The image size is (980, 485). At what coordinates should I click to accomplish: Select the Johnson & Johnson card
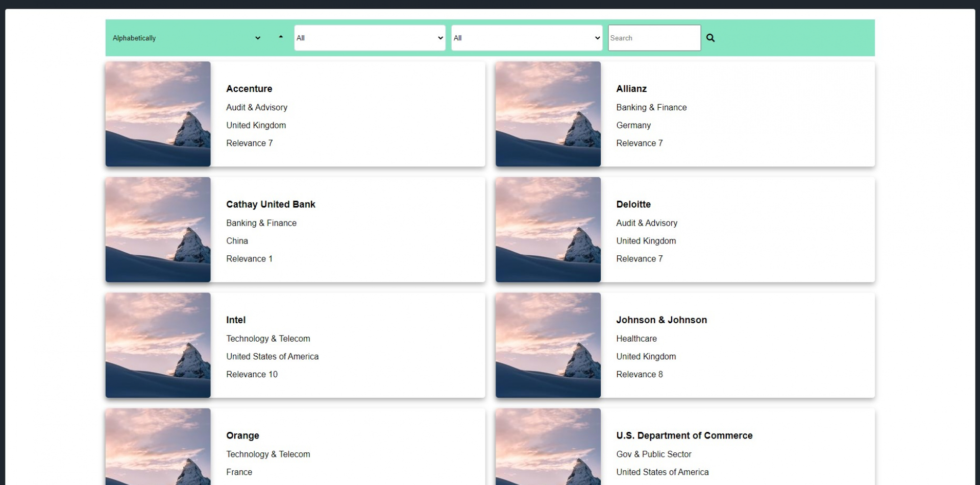tap(661, 320)
